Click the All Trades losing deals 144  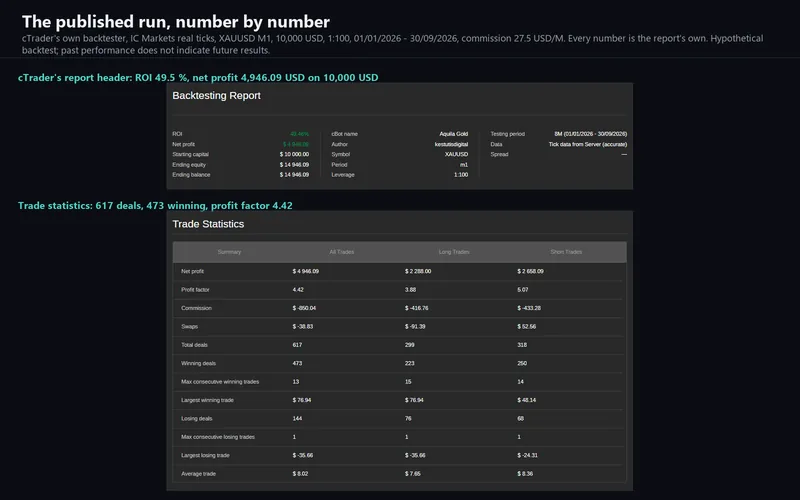tap(297, 418)
